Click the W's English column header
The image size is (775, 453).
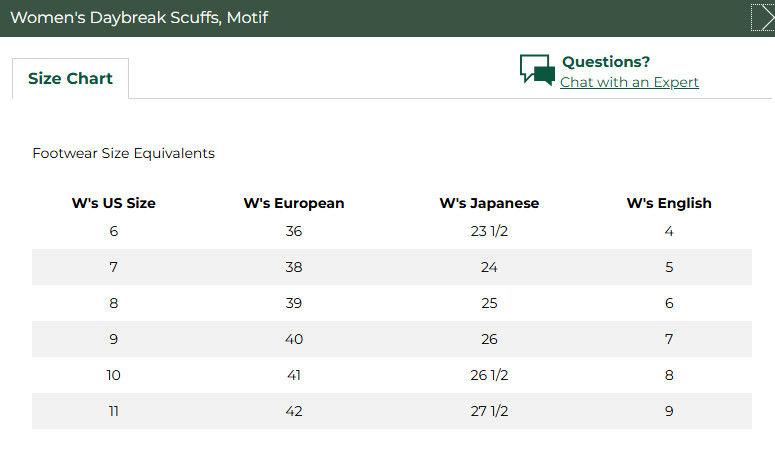pos(669,203)
